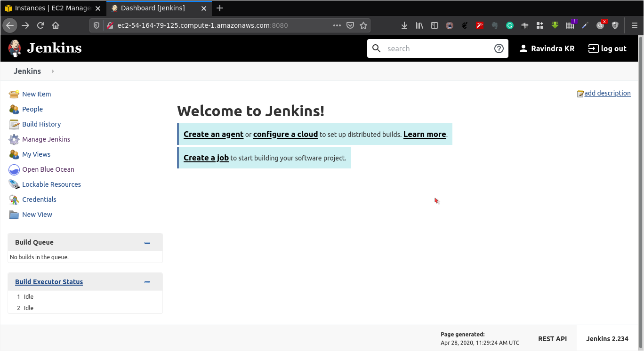The height and width of the screenshot is (351, 644).
Task: Close the Instances EC2 tab
Action: pyautogui.click(x=98, y=8)
